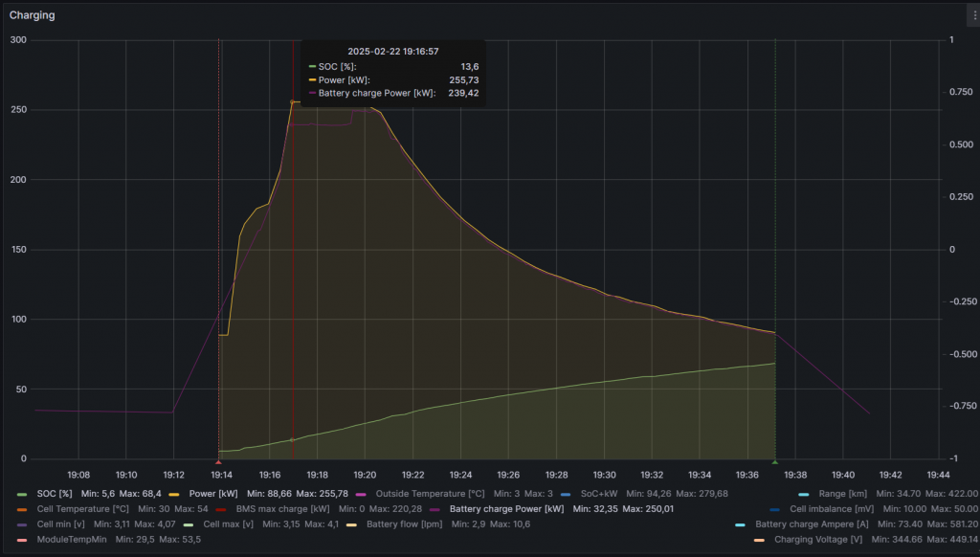Click the yellow peak power data point

tap(293, 101)
